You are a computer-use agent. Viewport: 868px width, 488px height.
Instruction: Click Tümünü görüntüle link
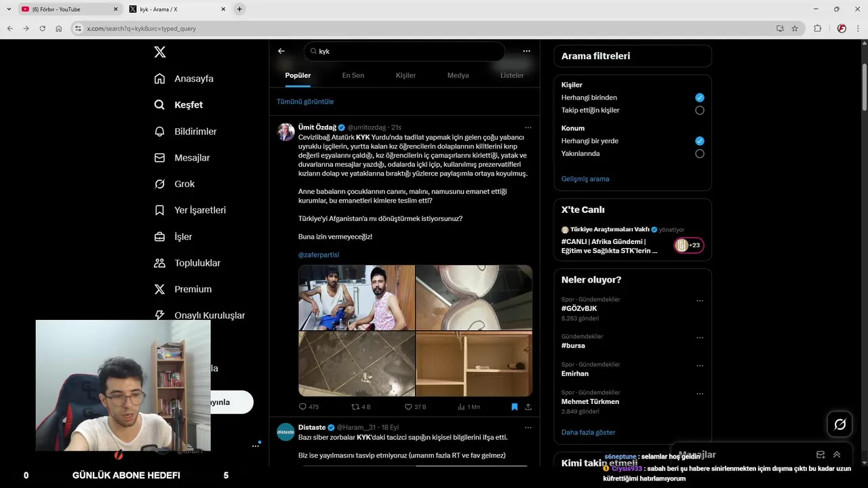point(305,102)
